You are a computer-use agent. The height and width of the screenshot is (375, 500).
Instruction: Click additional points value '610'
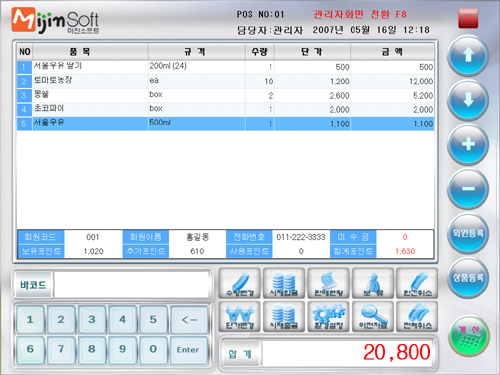click(197, 251)
